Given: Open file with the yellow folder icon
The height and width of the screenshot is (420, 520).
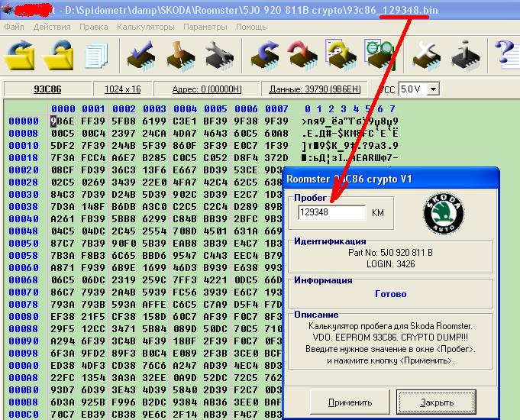Looking at the screenshot, I should click(20, 56).
